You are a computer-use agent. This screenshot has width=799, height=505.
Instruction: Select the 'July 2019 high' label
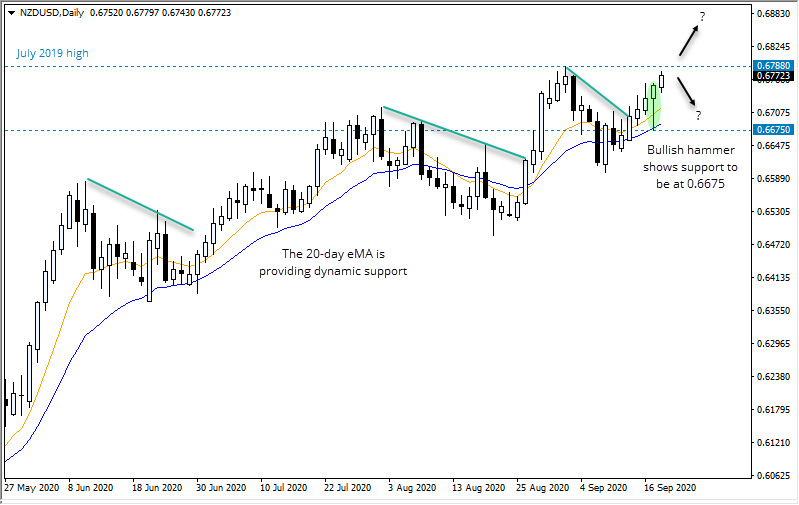pos(51,52)
